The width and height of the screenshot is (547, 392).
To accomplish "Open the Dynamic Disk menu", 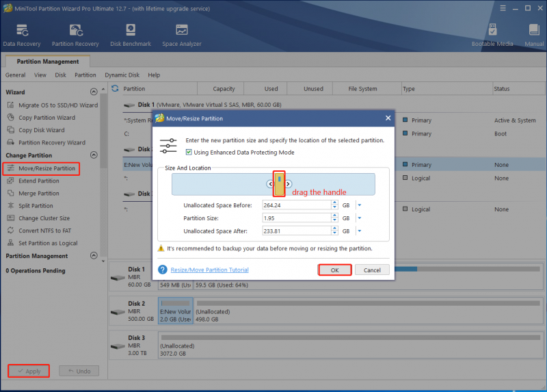I will [x=122, y=75].
